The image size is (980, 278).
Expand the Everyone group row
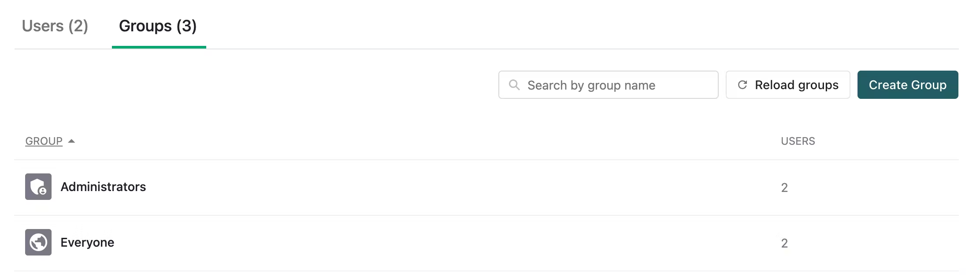[87, 242]
